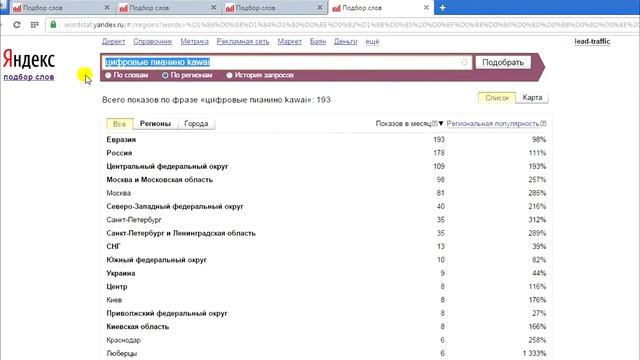Open the Деньги link
The height and width of the screenshot is (360, 640).
coord(346,42)
